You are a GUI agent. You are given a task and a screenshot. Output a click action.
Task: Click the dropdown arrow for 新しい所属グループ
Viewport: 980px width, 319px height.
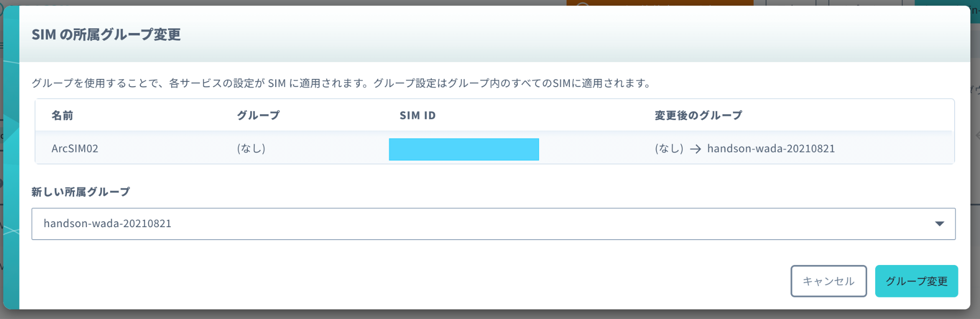(939, 224)
